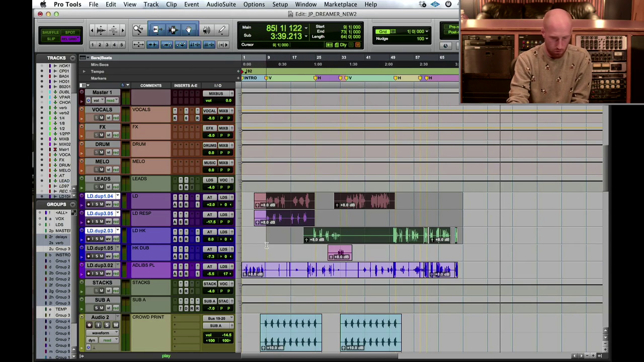The width and height of the screenshot is (644, 362).
Task: Record-enable the LD.dup2.03 track
Action: pos(89,239)
